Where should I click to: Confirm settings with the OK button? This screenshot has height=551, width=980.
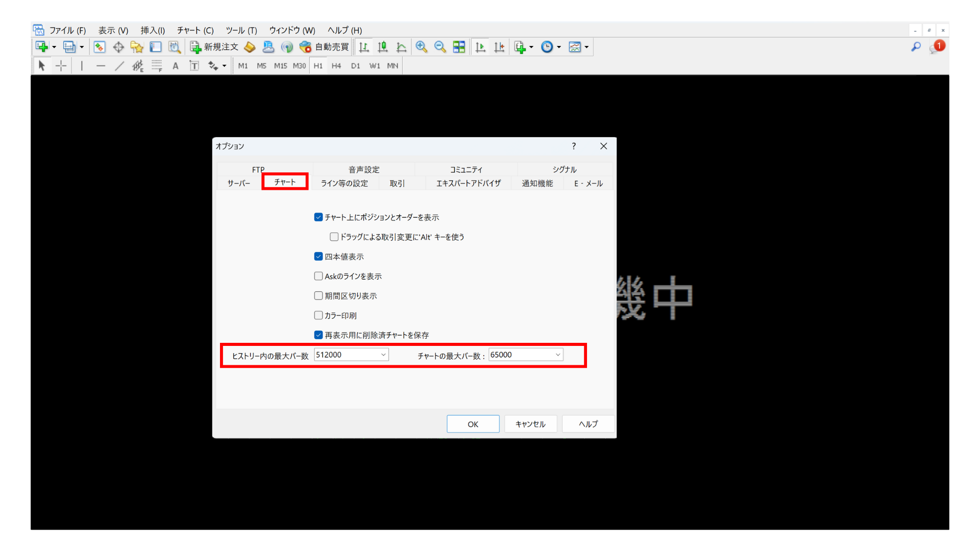click(x=473, y=423)
